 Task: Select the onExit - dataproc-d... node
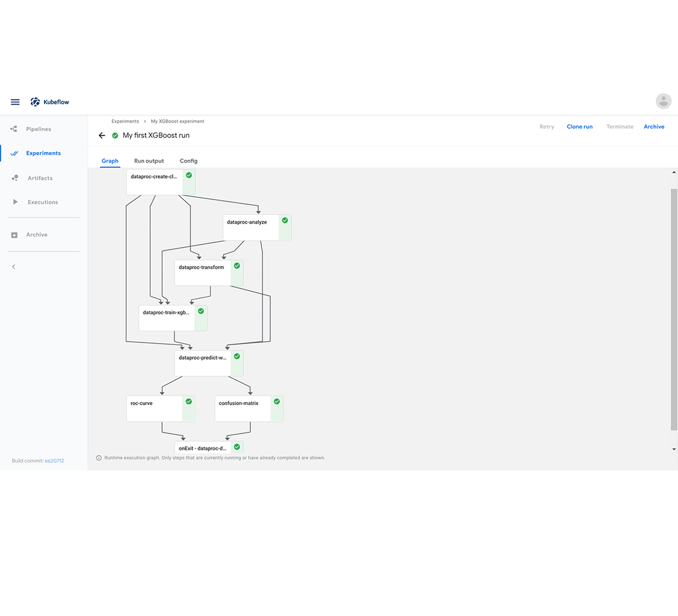[209, 447]
